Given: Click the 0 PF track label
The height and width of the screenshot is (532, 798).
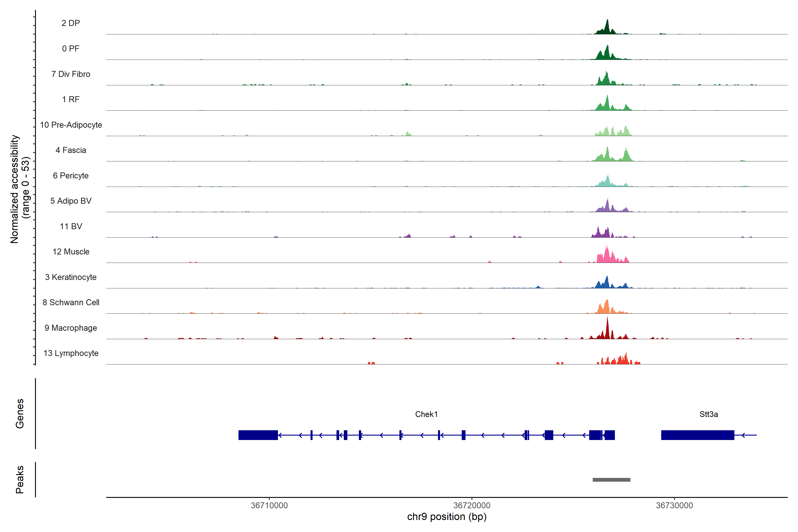Looking at the screenshot, I should (70, 49).
